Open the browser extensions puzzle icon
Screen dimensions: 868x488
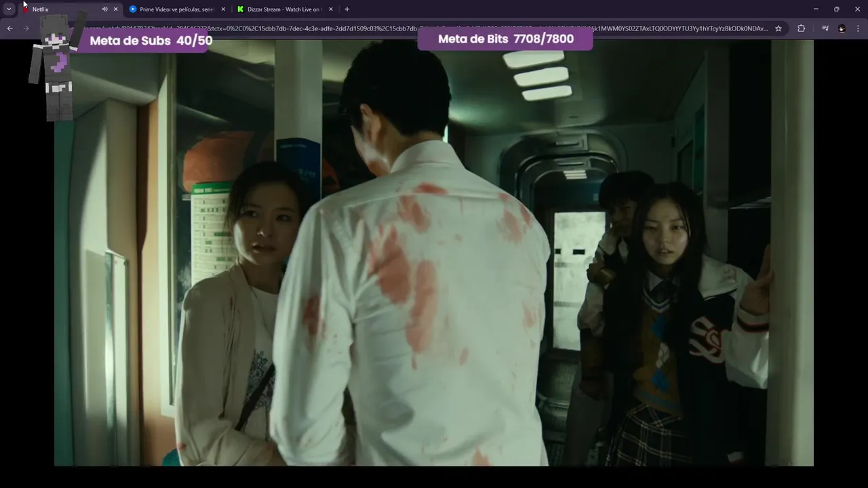click(802, 28)
